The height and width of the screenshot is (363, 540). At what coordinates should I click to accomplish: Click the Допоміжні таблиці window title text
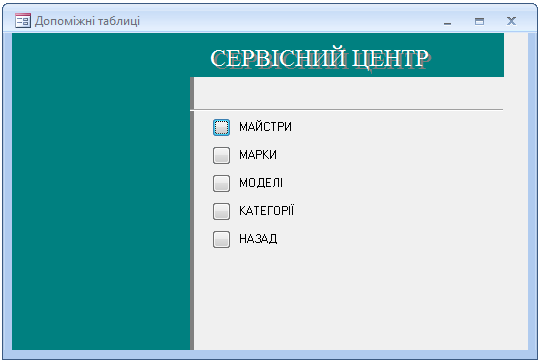coord(87,21)
